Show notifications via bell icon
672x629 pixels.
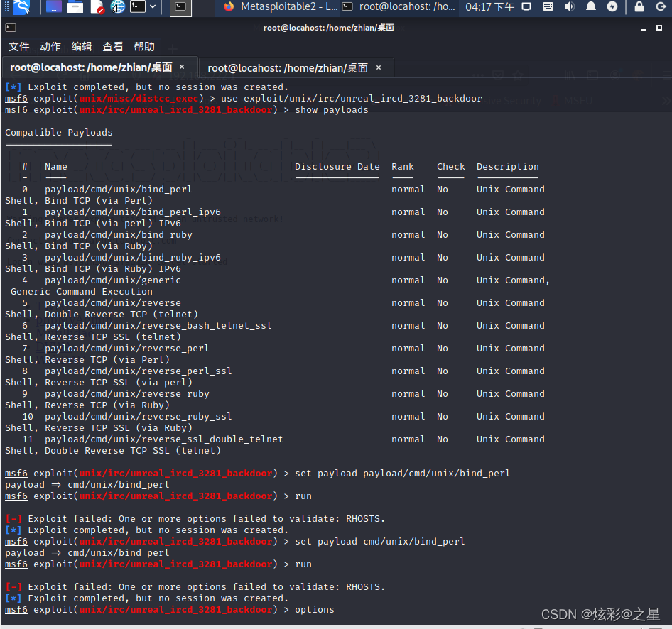[590, 6]
